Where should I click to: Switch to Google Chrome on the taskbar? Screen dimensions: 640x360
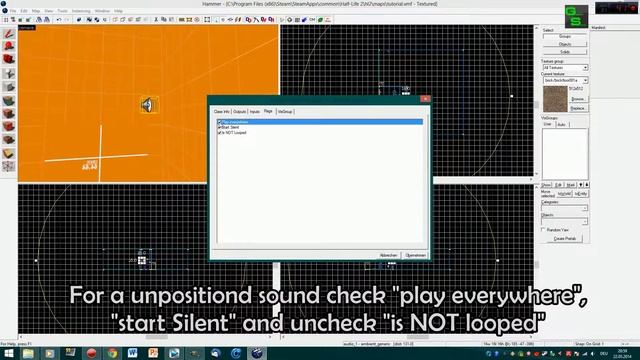coord(112,353)
